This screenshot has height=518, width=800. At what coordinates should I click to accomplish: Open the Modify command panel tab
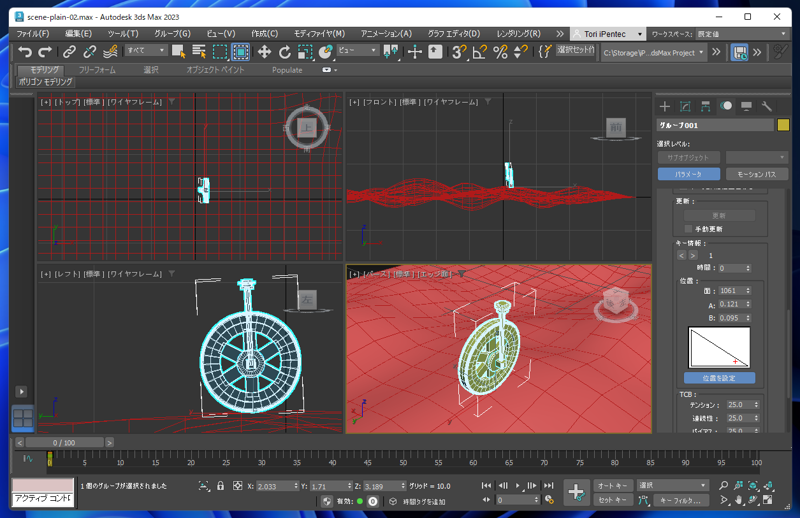[x=685, y=106]
